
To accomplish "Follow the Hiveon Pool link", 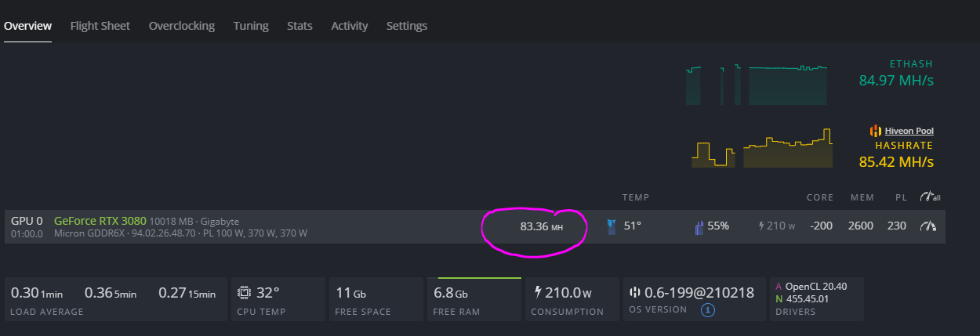I will click(x=909, y=131).
